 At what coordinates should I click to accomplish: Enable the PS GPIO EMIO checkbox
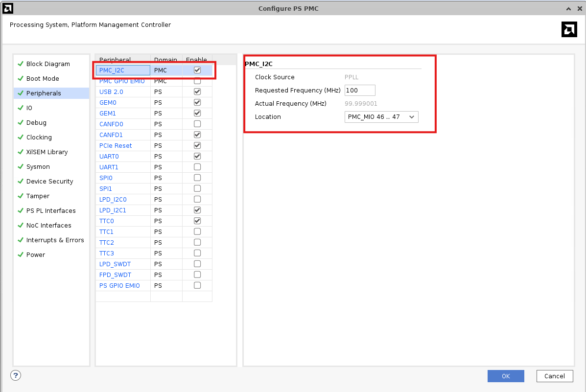click(x=197, y=285)
